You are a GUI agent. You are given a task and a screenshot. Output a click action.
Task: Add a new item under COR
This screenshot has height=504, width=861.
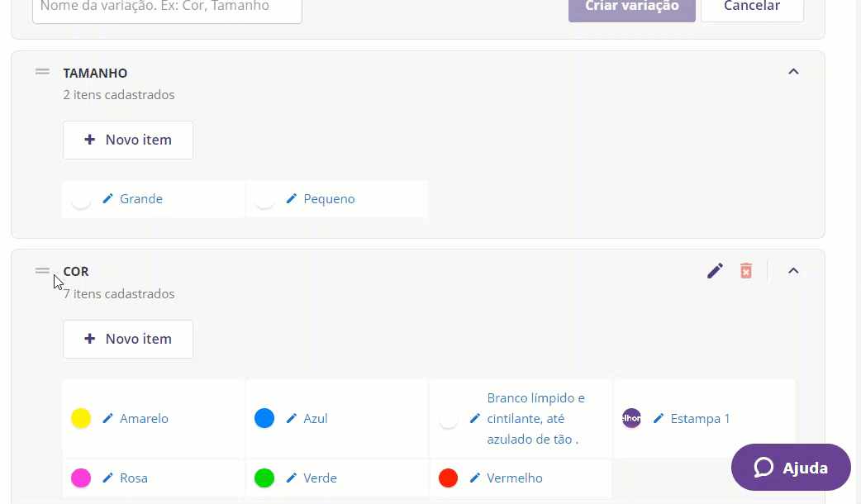tap(128, 339)
